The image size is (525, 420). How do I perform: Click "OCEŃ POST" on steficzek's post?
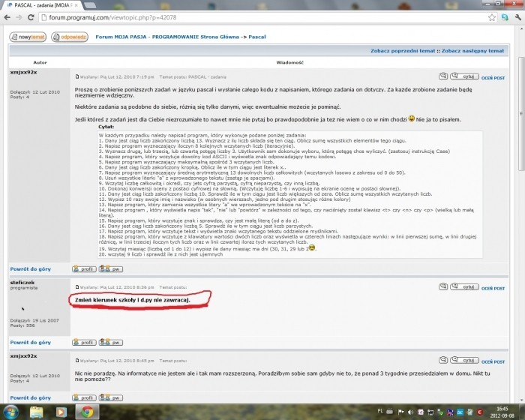point(493,288)
